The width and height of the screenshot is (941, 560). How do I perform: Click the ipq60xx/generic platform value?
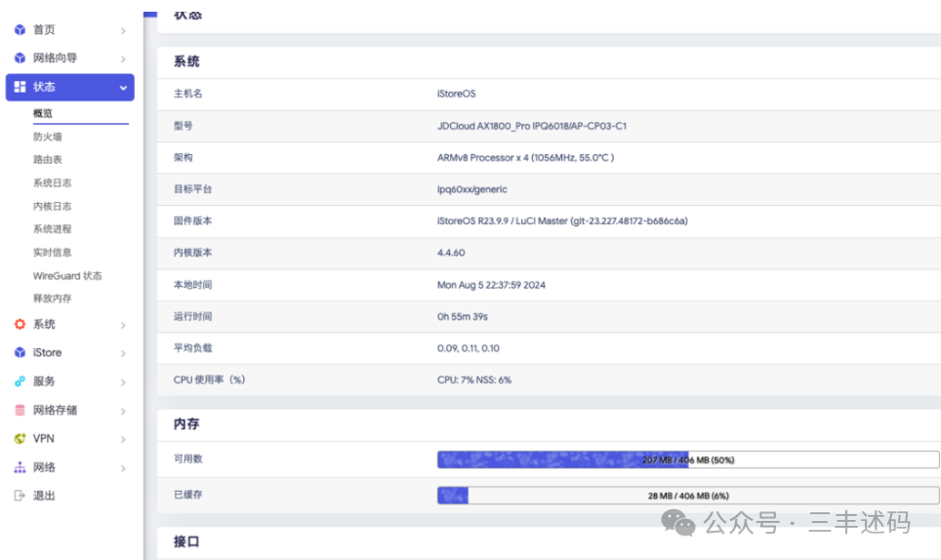[471, 189]
